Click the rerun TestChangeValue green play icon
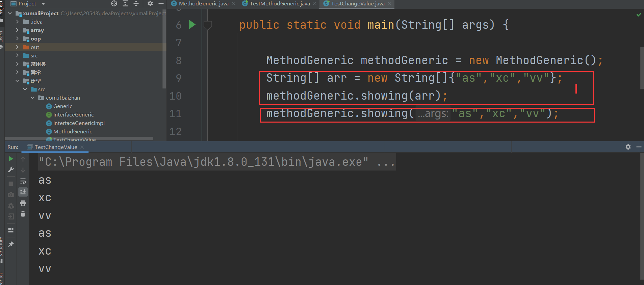 click(11, 159)
